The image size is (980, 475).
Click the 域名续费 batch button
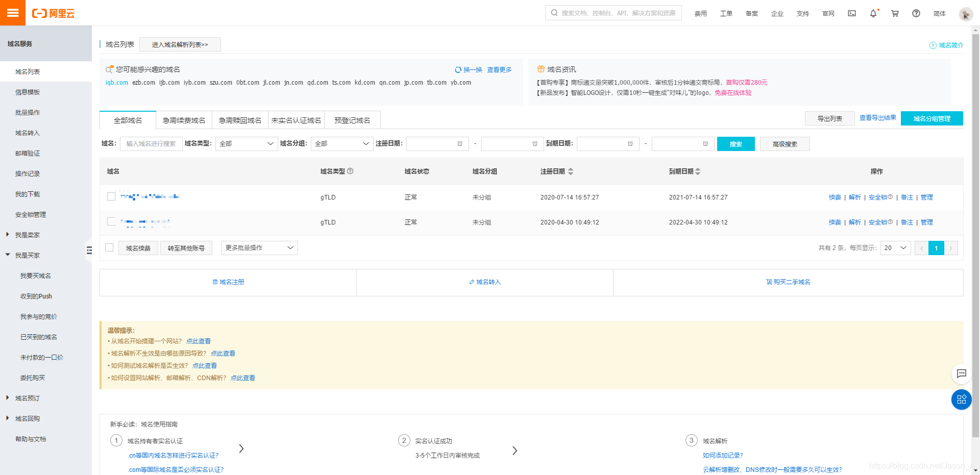(138, 248)
